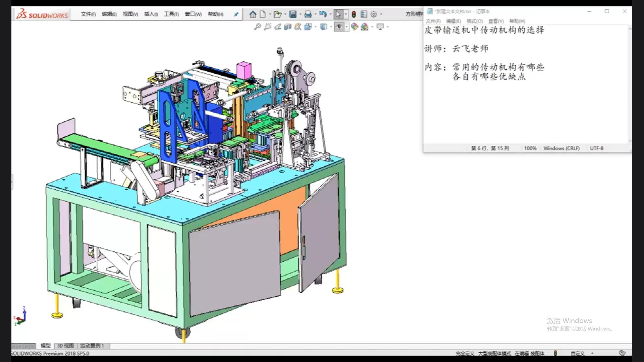Viewport: 644px width, 362px height.
Task: Click the Notepad text line 讲师：云飞老师
Action: click(x=456, y=49)
